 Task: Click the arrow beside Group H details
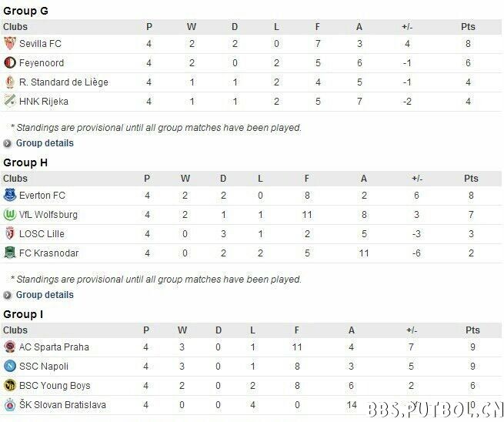[8, 295]
